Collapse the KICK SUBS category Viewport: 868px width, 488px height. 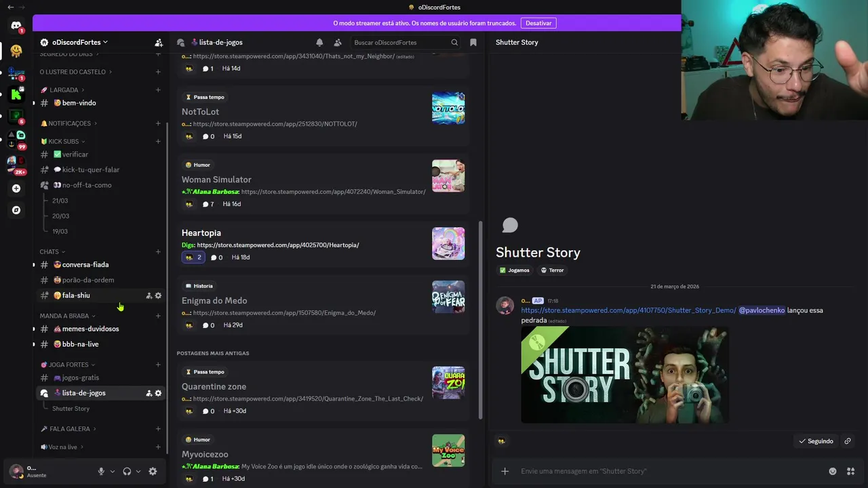pyautogui.click(x=63, y=141)
